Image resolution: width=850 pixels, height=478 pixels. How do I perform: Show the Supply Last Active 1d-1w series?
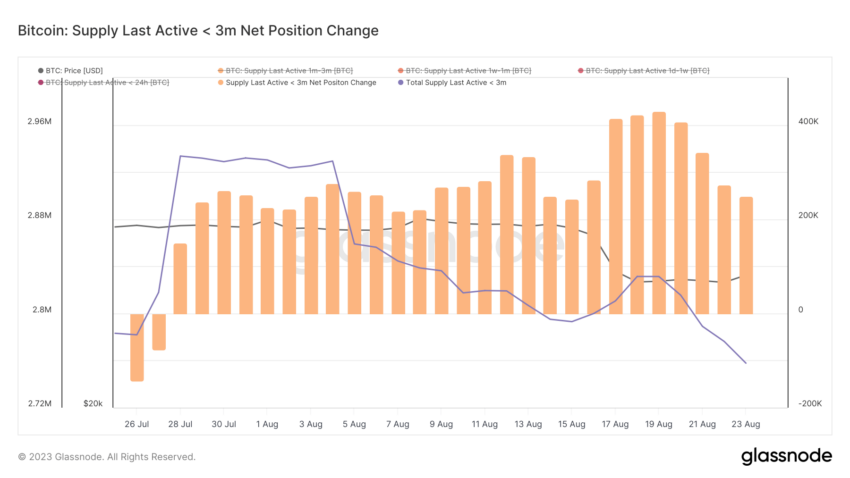644,70
